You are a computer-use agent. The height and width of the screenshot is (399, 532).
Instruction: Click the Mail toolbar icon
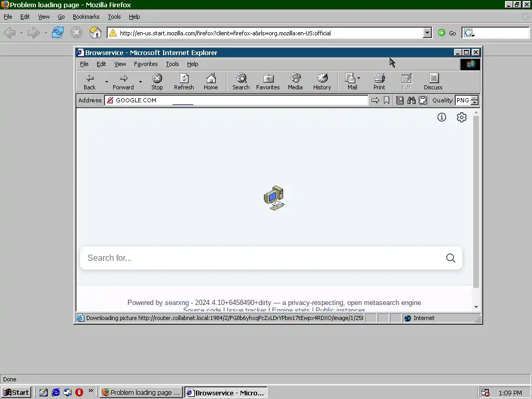[350, 82]
